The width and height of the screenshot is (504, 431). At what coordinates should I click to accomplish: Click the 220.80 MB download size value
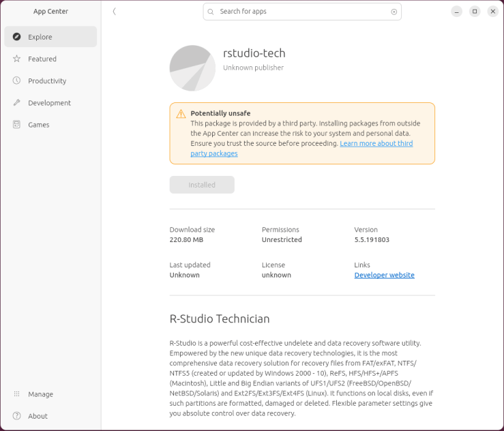(186, 240)
